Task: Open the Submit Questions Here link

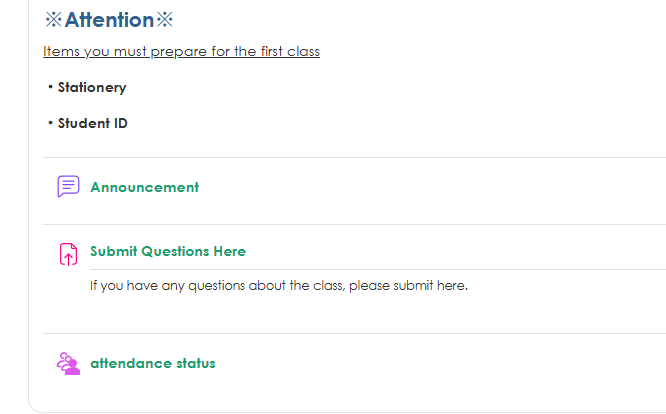Action: 168,251
